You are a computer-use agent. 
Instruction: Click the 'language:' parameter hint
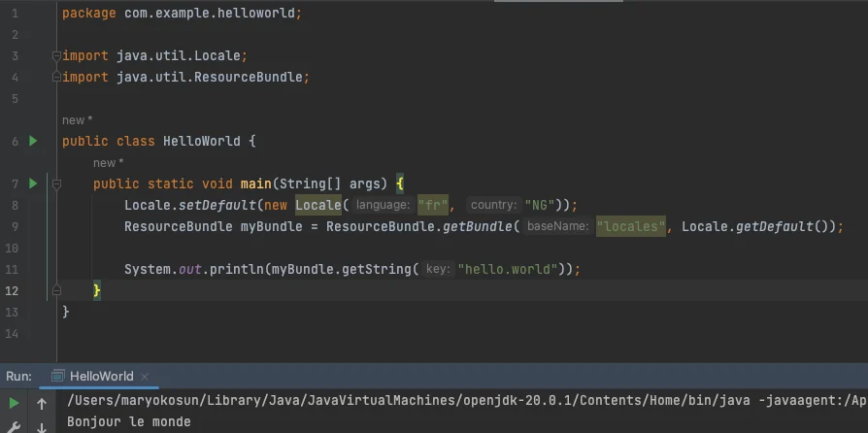coord(382,205)
